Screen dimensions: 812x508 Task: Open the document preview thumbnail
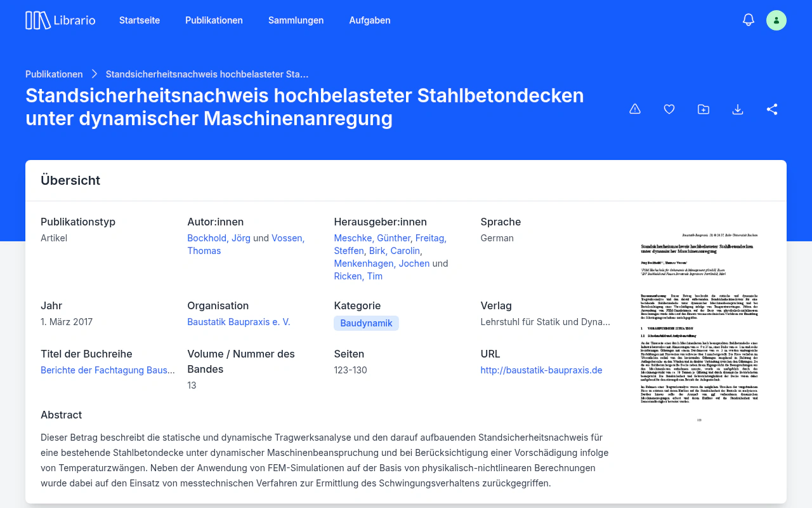698,327
